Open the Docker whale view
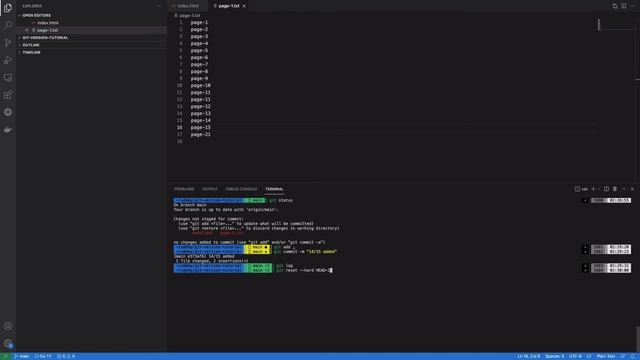This screenshot has height=360, width=640. [8, 130]
